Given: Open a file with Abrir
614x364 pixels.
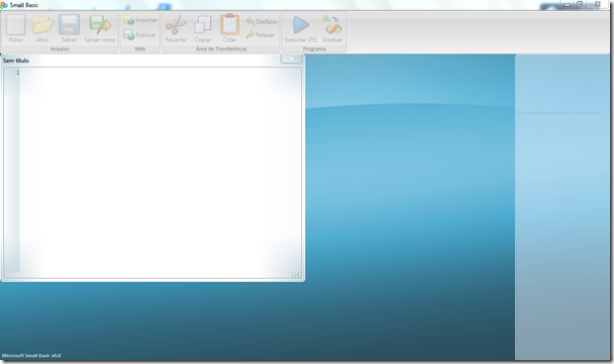Looking at the screenshot, I should pyautogui.click(x=43, y=29).
